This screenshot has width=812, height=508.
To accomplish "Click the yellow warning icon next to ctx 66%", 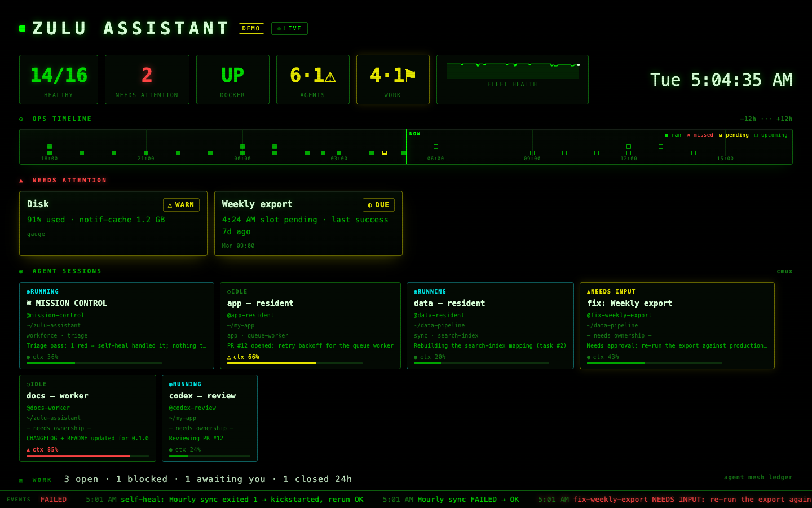I will 229,357.
